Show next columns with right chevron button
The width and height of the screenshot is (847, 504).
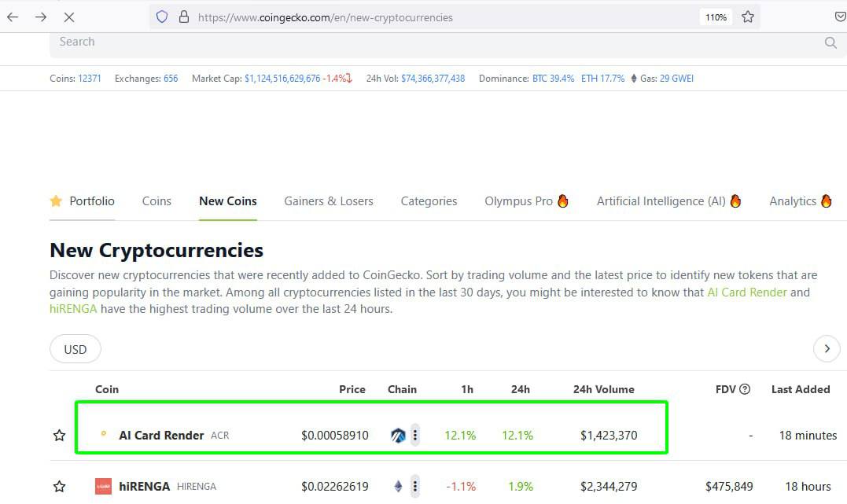tap(827, 349)
